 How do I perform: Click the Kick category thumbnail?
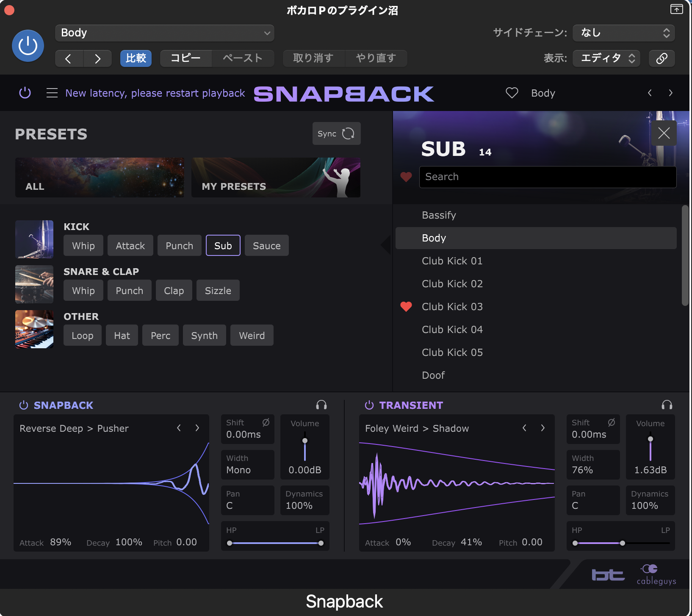point(34,239)
